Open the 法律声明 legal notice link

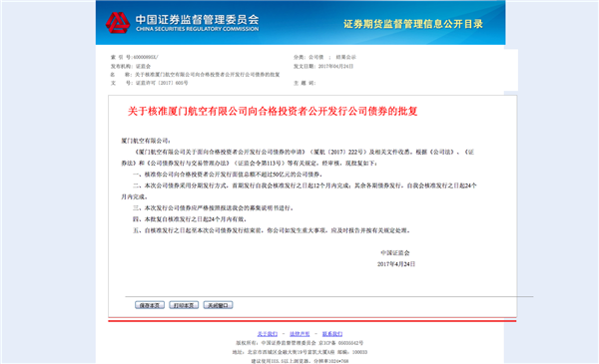tap(299, 334)
